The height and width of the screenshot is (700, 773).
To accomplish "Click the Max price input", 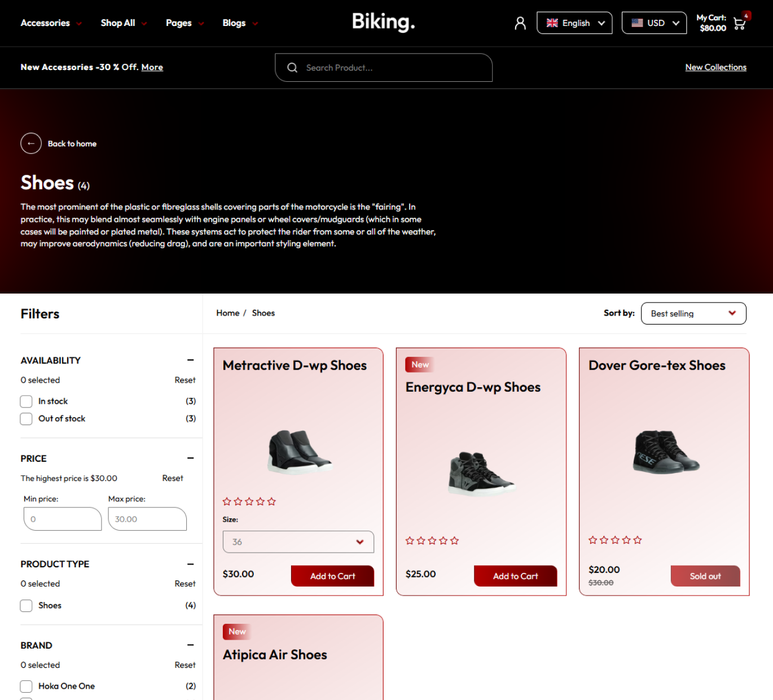I will coord(147,519).
